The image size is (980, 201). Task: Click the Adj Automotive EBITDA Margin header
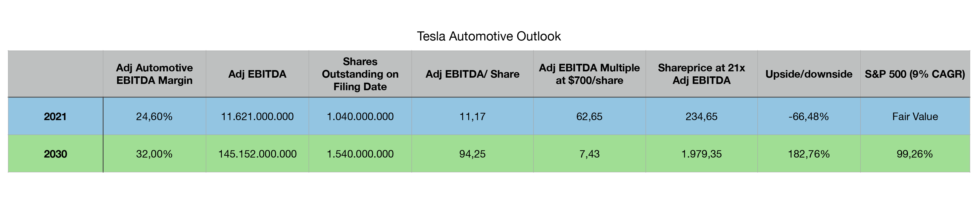155,74
